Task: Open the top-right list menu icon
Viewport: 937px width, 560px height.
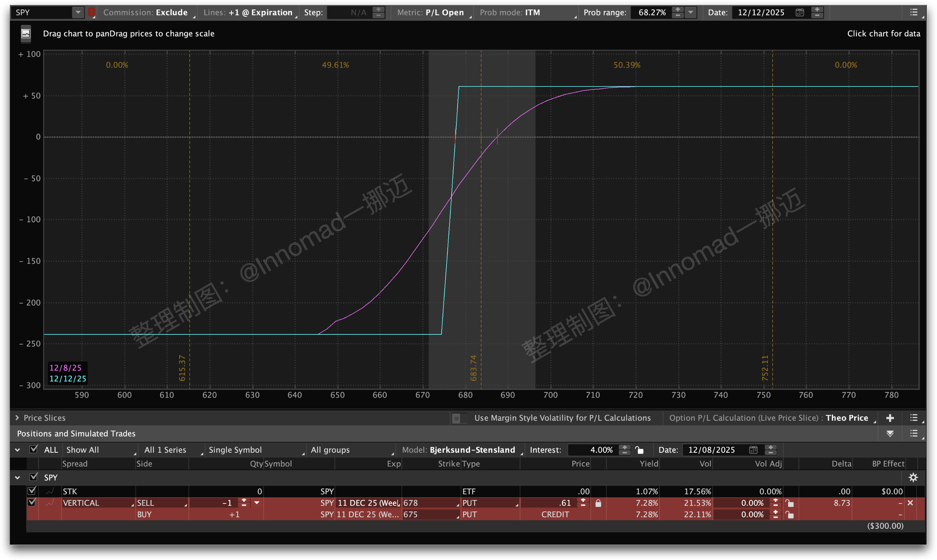Action: (x=914, y=13)
